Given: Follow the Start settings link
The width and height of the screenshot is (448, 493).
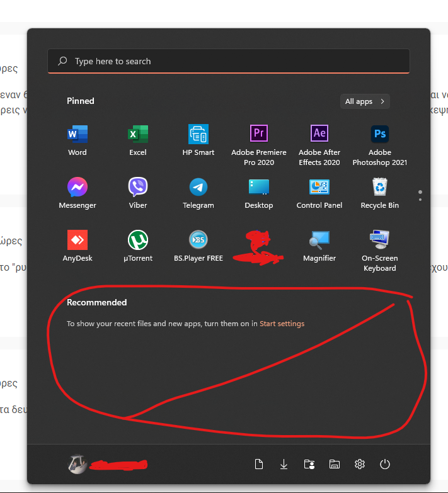Looking at the screenshot, I should [282, 324].
